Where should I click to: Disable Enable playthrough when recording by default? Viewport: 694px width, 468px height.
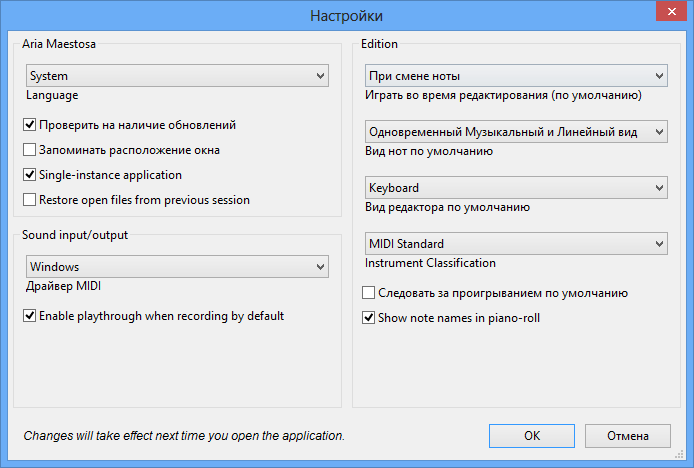pyautogui.click(x=29, y=316)
